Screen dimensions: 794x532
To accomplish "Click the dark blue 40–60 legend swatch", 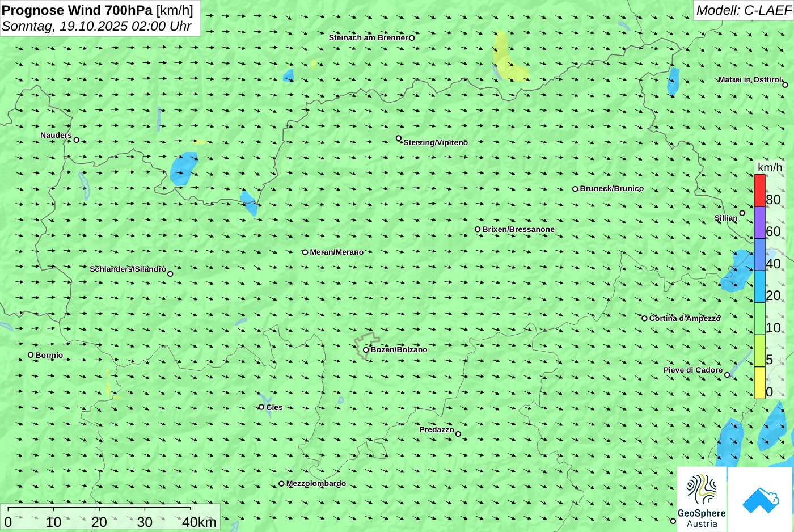I will click(x=759, y=255).
